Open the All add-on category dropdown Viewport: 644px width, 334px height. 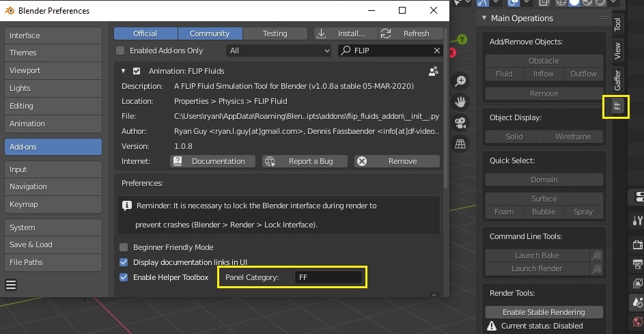pos(279,51)
